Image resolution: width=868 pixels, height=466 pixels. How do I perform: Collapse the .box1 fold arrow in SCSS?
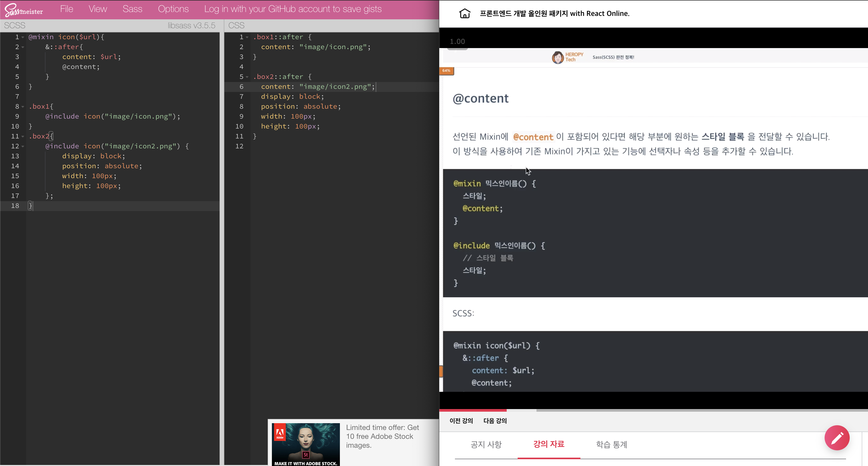pyautogui.click(x=23, y=107)
